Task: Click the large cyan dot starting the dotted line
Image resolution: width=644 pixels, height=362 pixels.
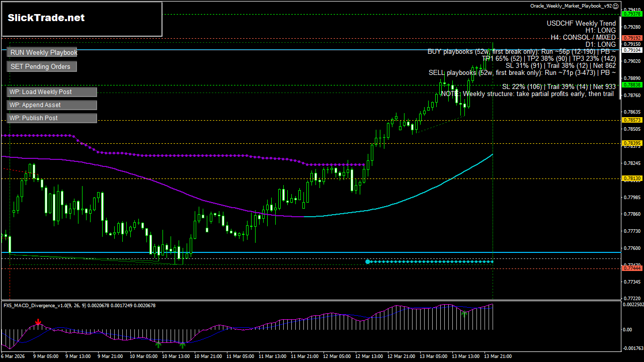Action: click(368, 261)
